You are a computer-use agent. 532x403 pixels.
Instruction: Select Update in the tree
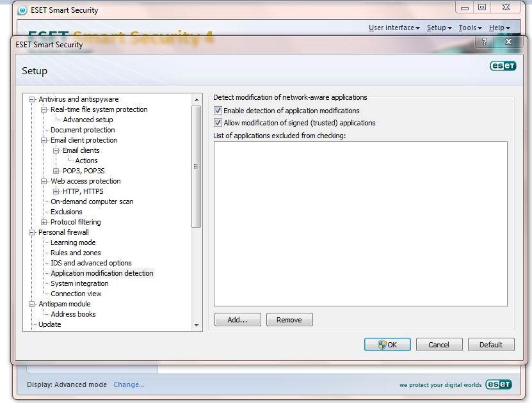click(x=50, y=324)
